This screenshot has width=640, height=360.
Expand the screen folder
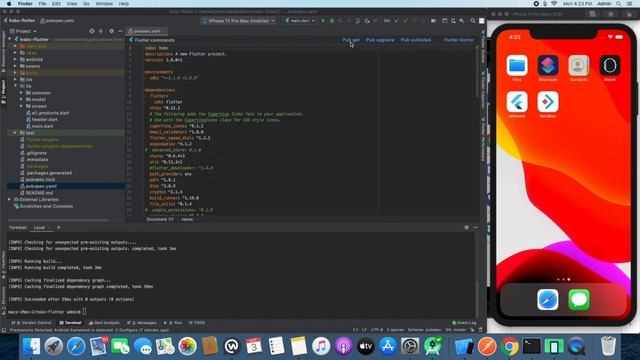21,106
